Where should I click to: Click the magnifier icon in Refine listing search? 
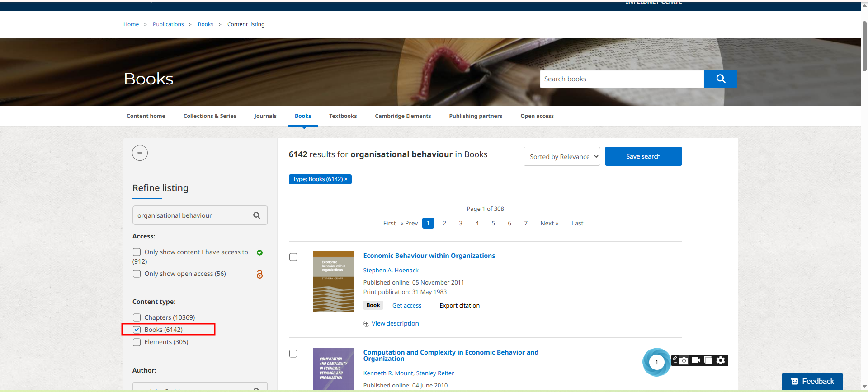coord(257,215)
